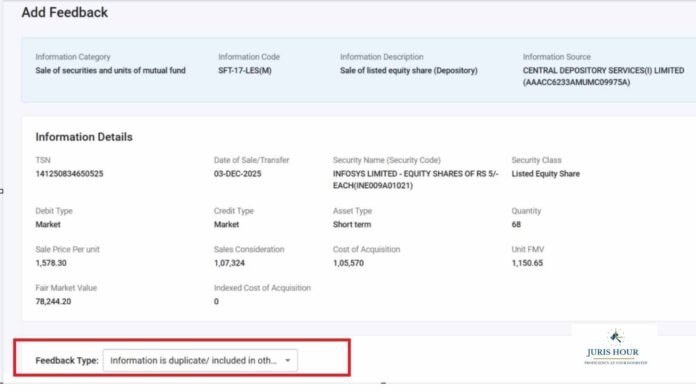Viewport: 696px width, 392px height.
Task: Click the 'Debit Type' label
Action: coord(54,211)
